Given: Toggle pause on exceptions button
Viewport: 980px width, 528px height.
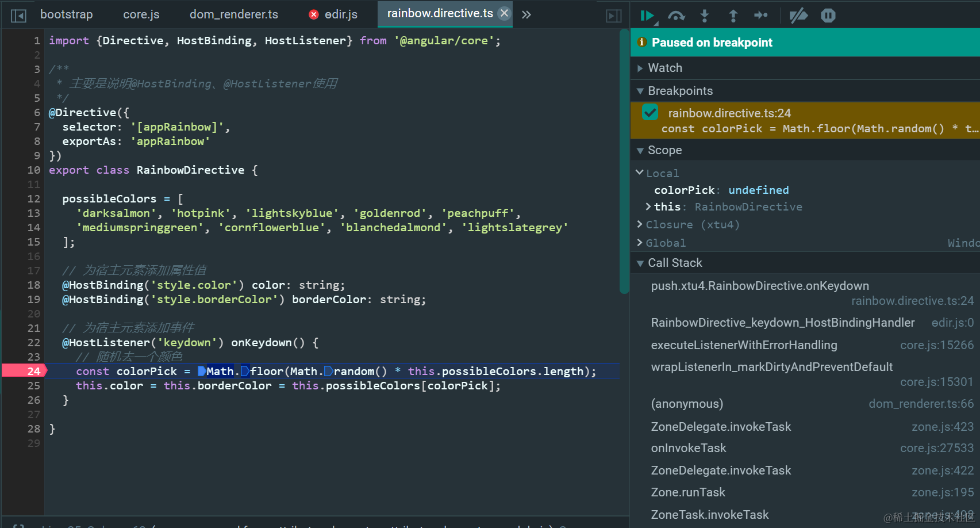Looking at the screenshot, I should 828,16.
